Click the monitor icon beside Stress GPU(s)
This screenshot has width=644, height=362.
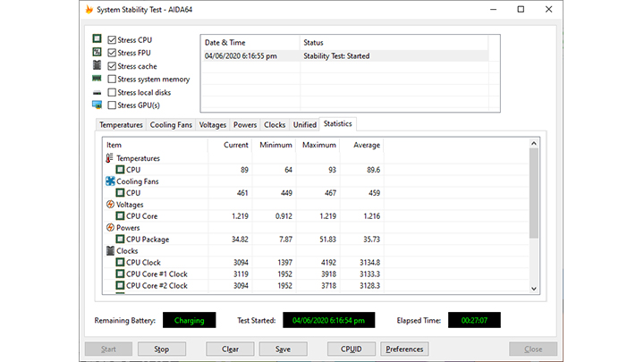tap(97, 105)
